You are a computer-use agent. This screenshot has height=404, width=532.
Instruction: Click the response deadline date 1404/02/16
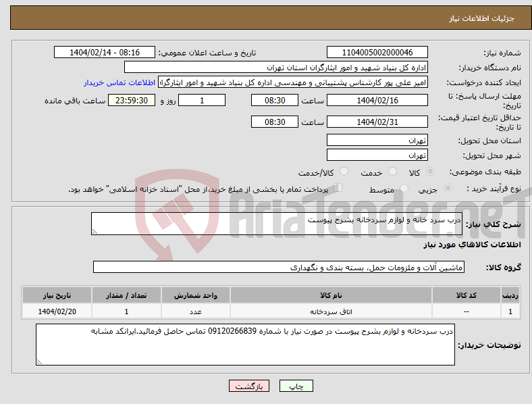(377, 100)
